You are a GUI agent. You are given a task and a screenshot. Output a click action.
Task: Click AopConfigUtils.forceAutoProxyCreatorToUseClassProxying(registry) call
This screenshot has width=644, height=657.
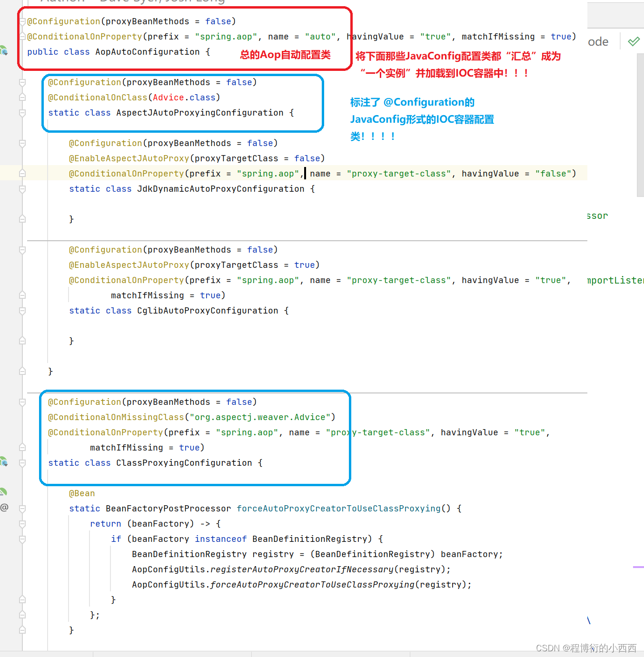301,585
